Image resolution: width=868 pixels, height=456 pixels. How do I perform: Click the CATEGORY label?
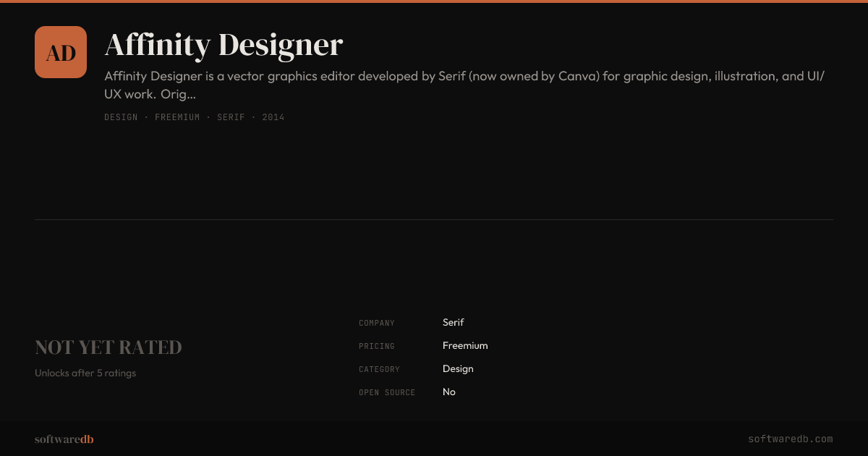coord(379,370)
